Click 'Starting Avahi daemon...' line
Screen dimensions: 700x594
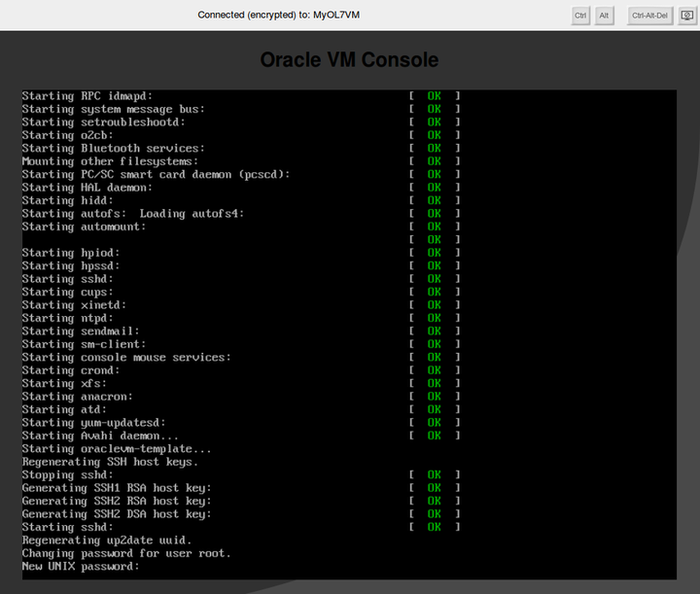coord(100,436)
